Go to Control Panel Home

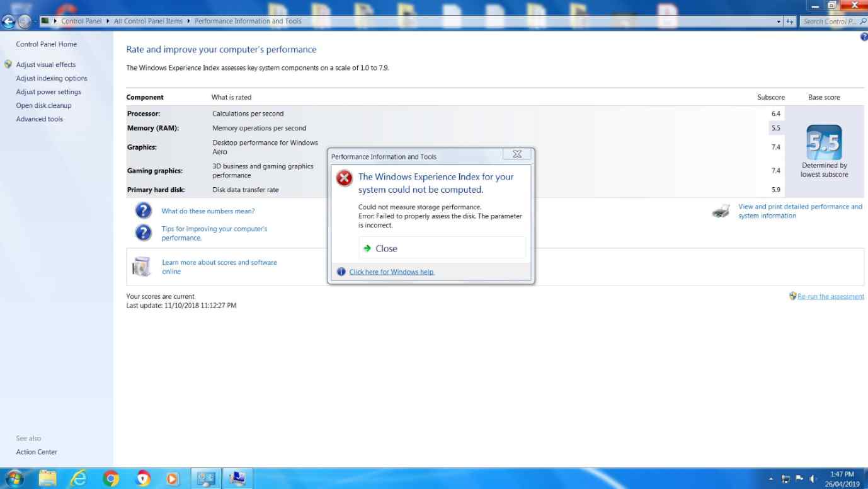click(47, 44)
